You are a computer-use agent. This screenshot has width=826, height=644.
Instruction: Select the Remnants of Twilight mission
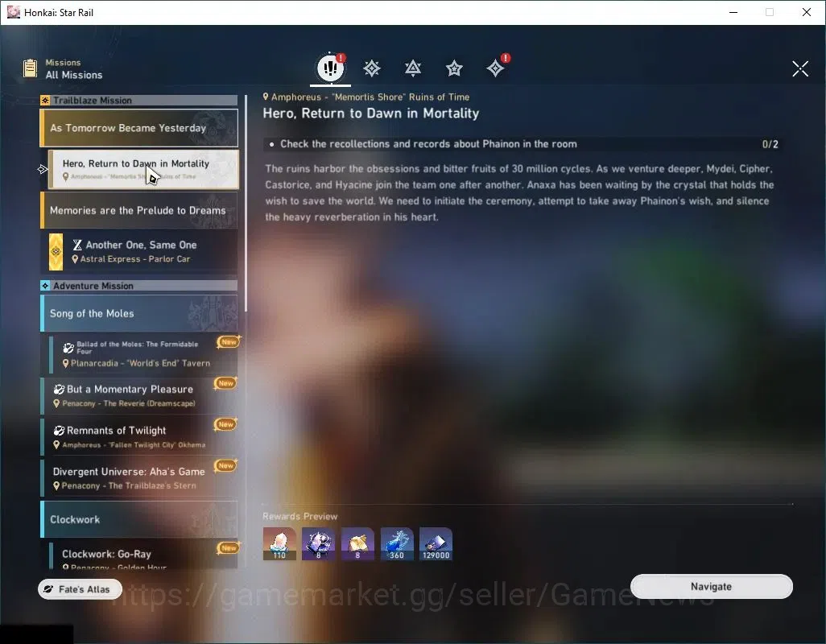(x=139, y=436)
